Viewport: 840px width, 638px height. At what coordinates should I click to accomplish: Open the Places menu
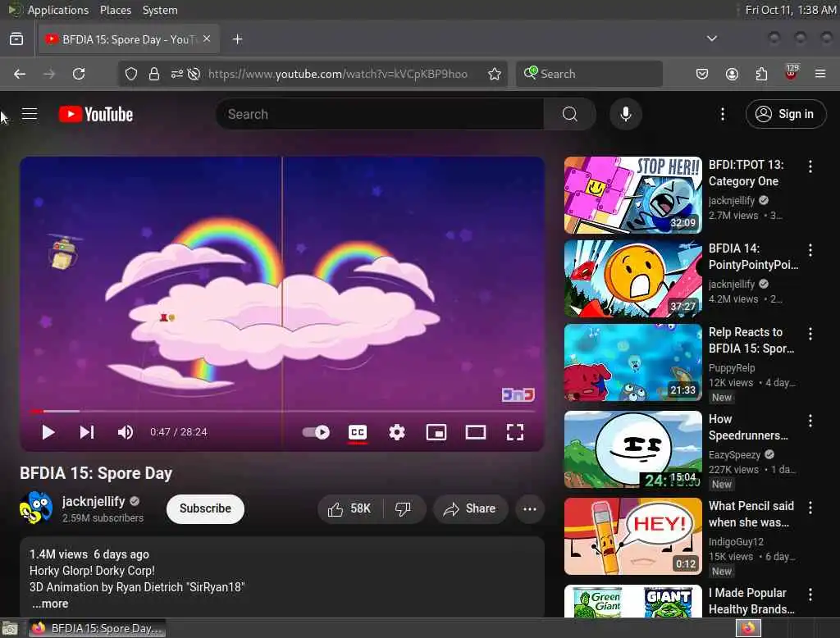[115, 10]
